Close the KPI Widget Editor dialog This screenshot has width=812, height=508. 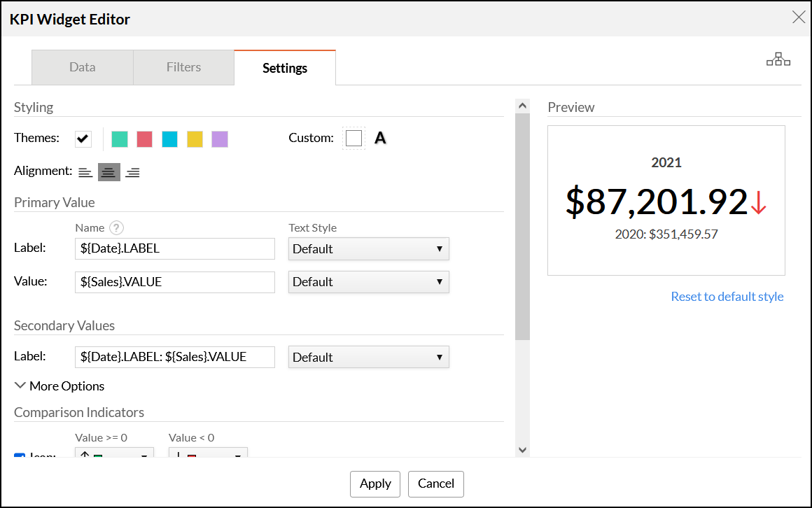click(798, 17)
